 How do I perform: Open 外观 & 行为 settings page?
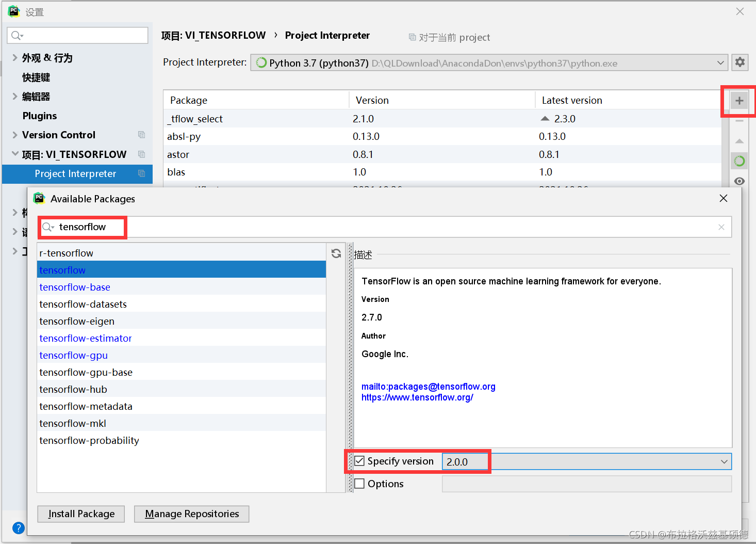click(47, 58)
